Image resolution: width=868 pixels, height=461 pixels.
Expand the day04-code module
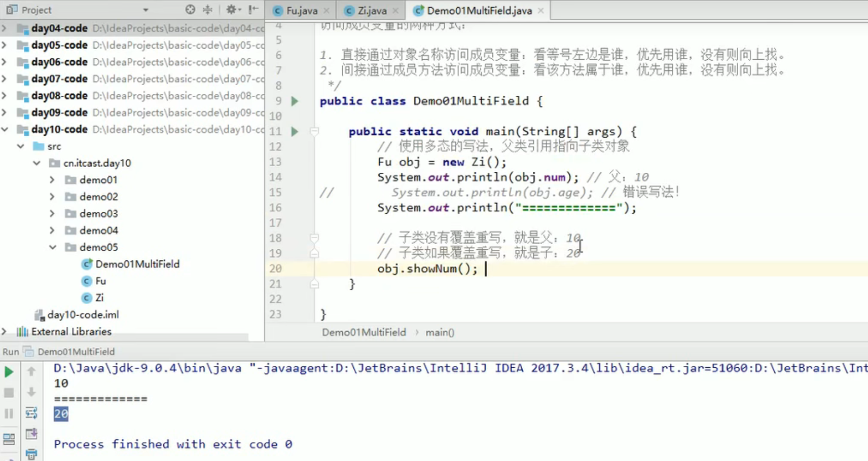click(x=5, y=28)
